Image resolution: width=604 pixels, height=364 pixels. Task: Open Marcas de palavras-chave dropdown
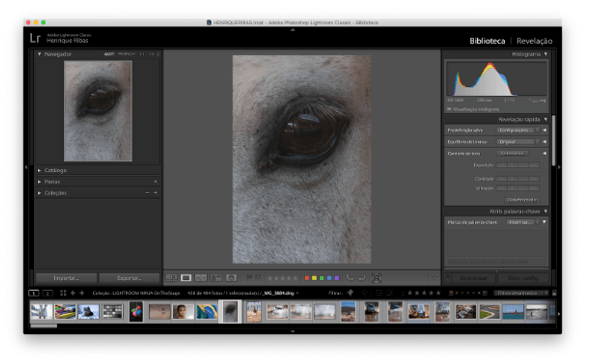[523, 222]
